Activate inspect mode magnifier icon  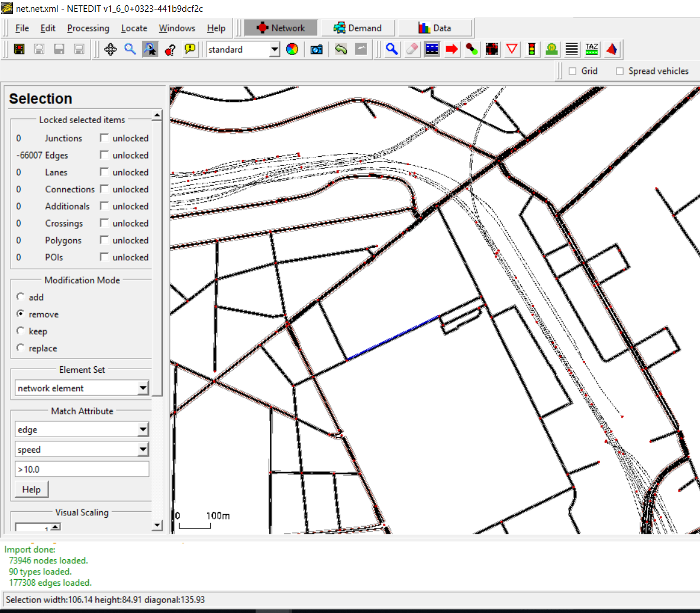[x=392, y=49]
